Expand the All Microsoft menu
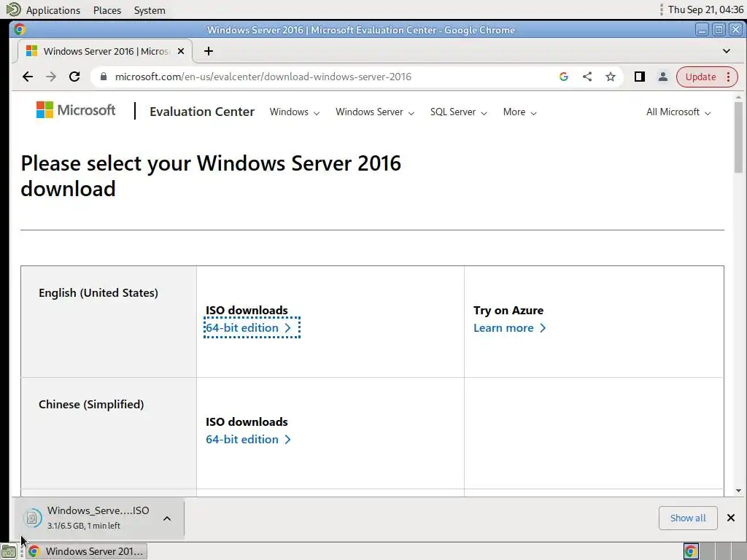This screenshot has height=560, width=747. pyautogui.click(x=678, y=112)
